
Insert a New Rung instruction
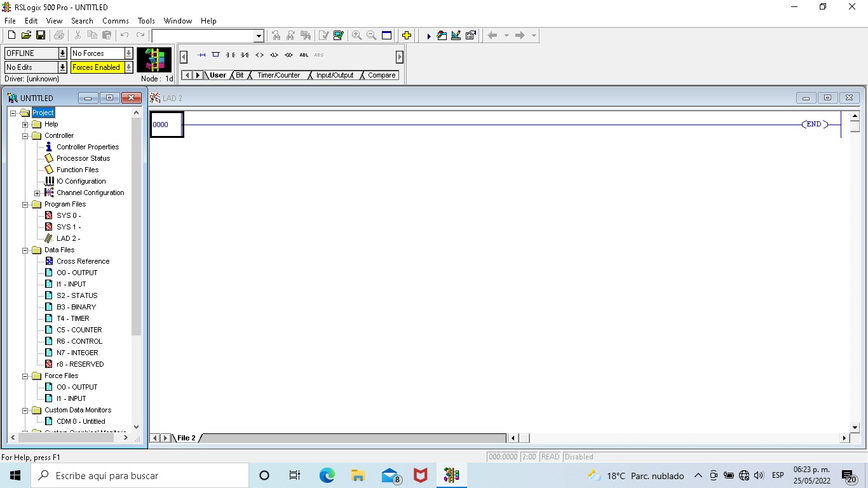pos(201,55)
